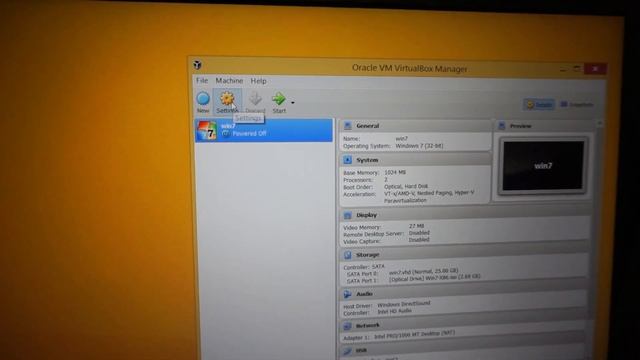Viewport: 640px width, 360px height.
Task: Click the Network section icon
Action: click(347, 326)
